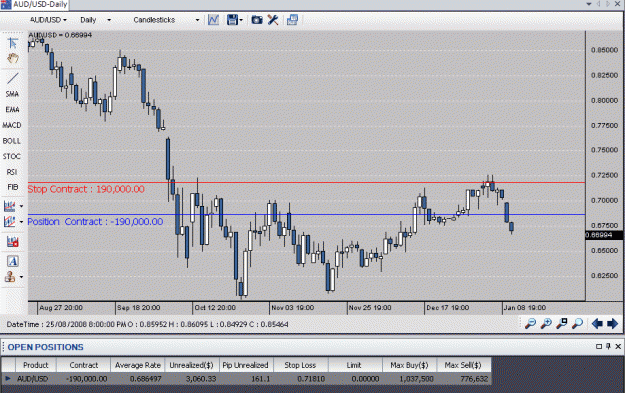Select the hand pan tool
625x393 pixels.
pos(13,59)
